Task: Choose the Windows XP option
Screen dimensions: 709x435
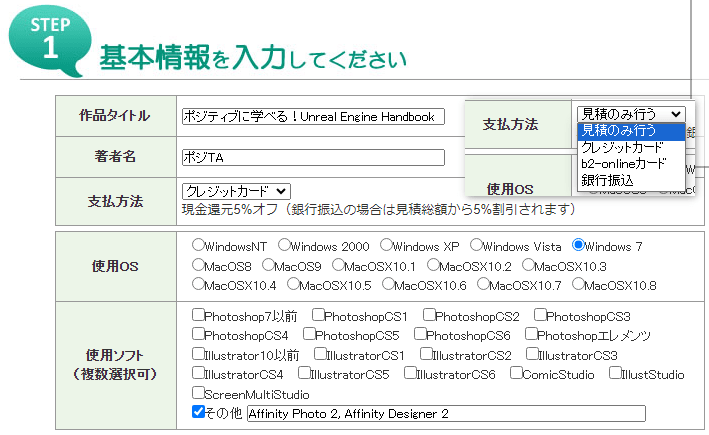Action: (x=386, y=245)
